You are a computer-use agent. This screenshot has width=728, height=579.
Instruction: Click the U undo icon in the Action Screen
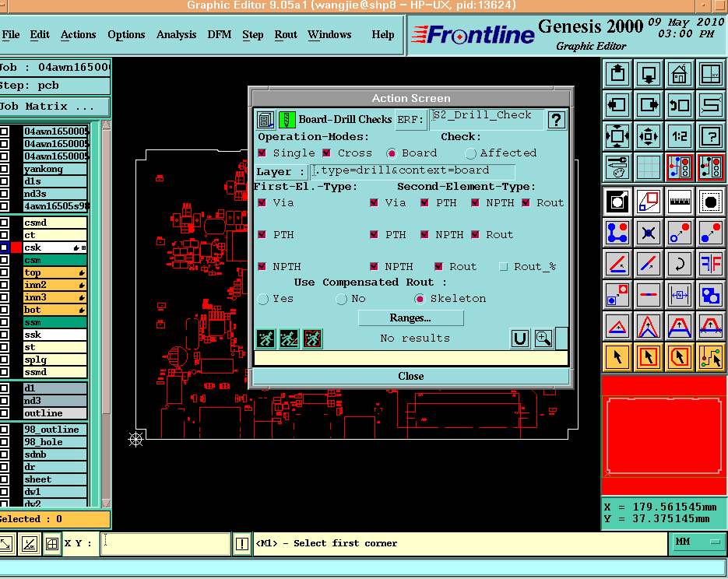coord(519,339)
